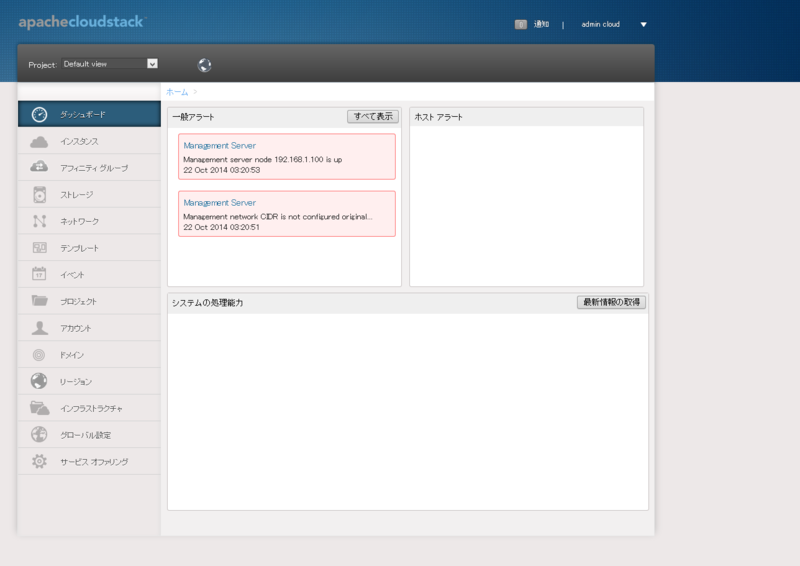Click the Instances cloud icon

click(39, 141)
